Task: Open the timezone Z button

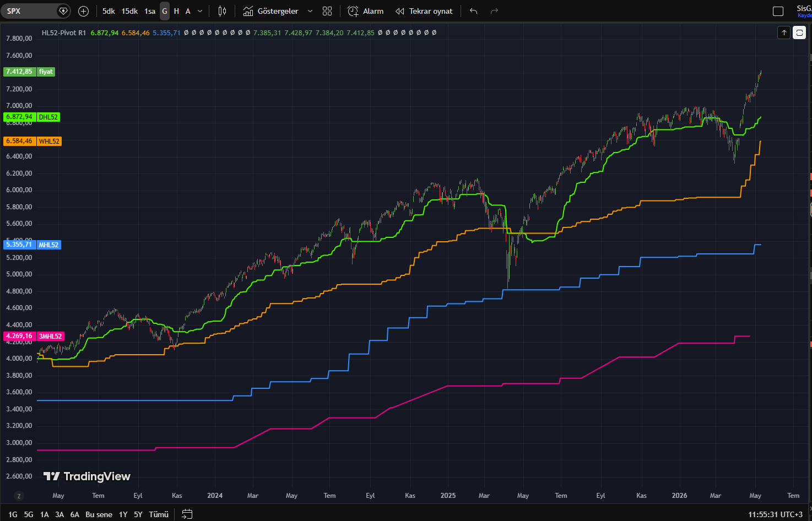Action: [19, 496]
